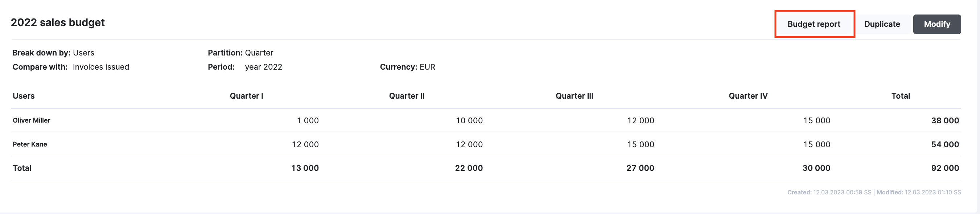Image resolution: width=980 pixels, height=214 pixels.
Task: Click the Modify button
Action: (937, 24)
